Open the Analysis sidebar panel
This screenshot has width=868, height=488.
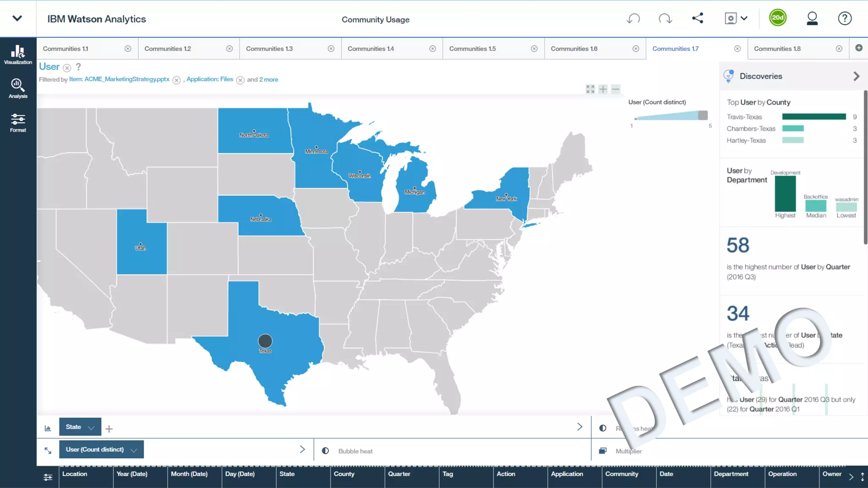[x=18, y=89]
